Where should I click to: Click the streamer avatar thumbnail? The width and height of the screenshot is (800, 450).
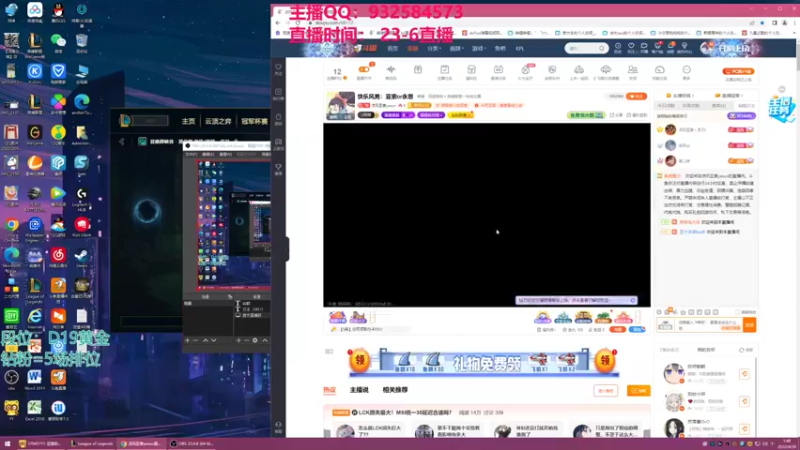pos(340,106)
